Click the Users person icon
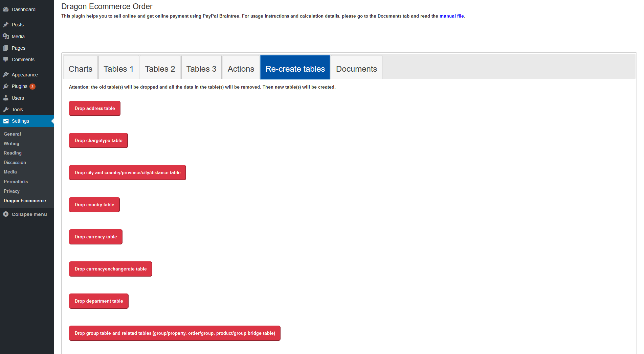The width and height of the screenshot is (644, 354). [x=6, y=98]
